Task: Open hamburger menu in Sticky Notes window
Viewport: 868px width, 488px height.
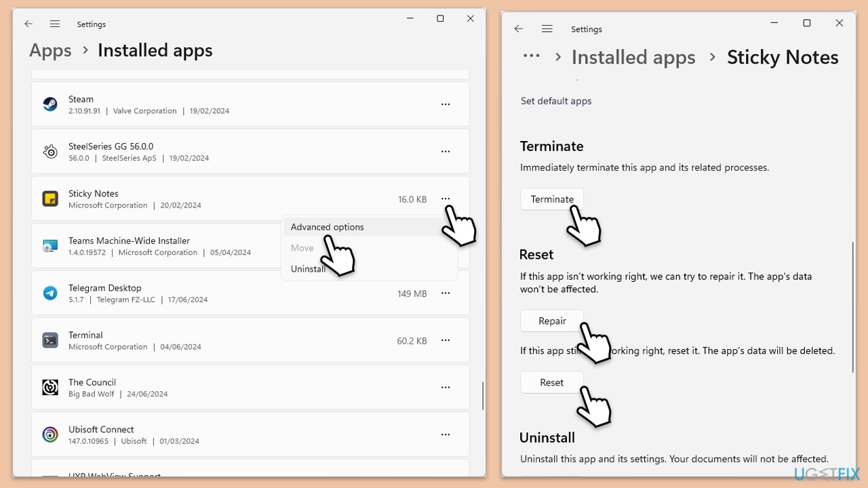Action: click(x=547, y=29)
